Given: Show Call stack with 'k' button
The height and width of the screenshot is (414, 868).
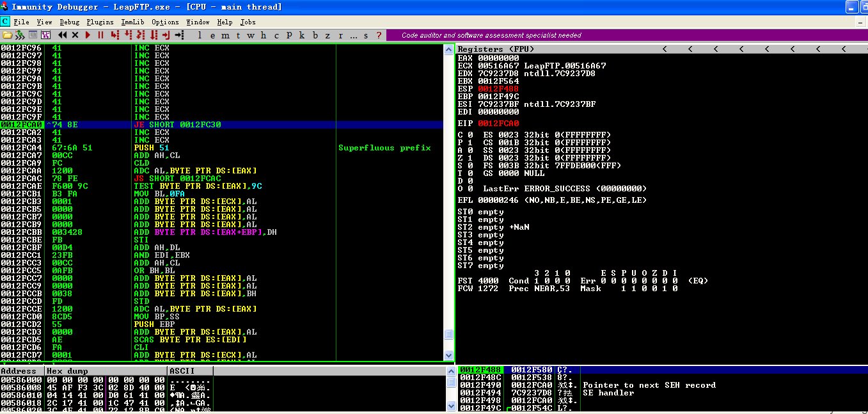Looking at the screenshot, I should [x=302, y=35].
